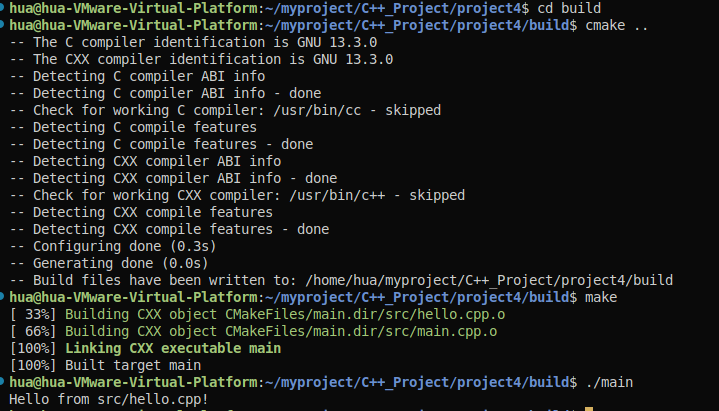Click the src/hello.cpp path in program output
This screenshot has width=719, height=411.
point(149,400)
